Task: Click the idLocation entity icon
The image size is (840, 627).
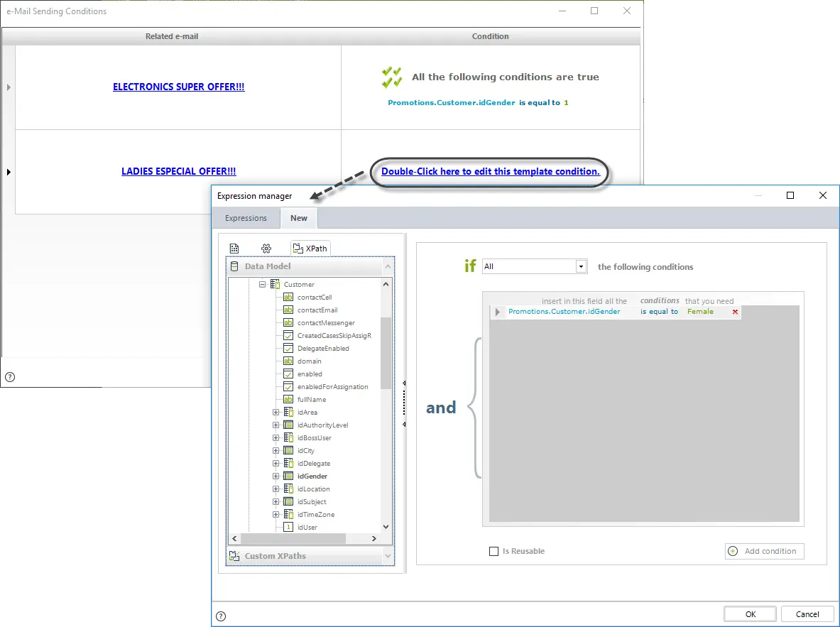Action: [x=288, y=489]
